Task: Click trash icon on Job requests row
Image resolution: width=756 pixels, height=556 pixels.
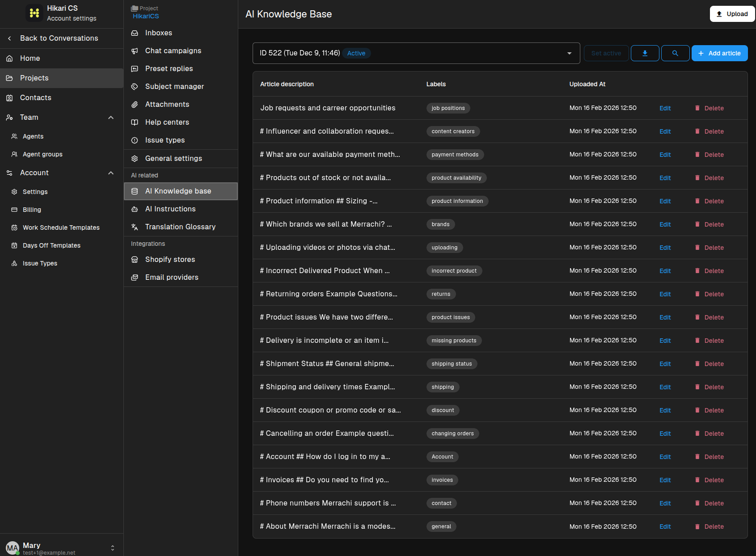Action: [x=697, y=108]
